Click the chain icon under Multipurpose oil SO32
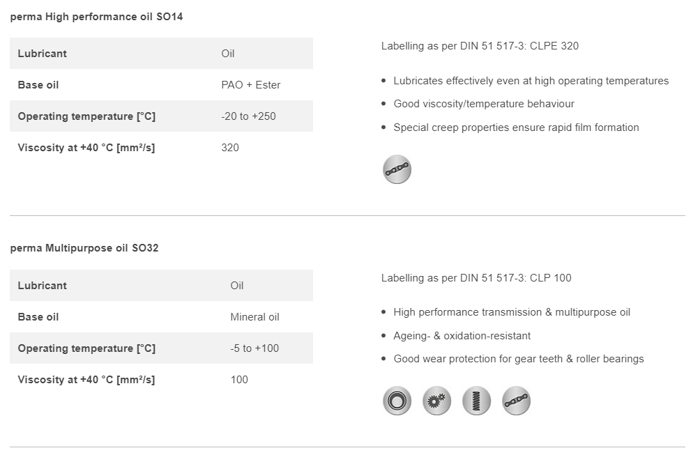This screenshot has height=455, width=700. [516, 402]
